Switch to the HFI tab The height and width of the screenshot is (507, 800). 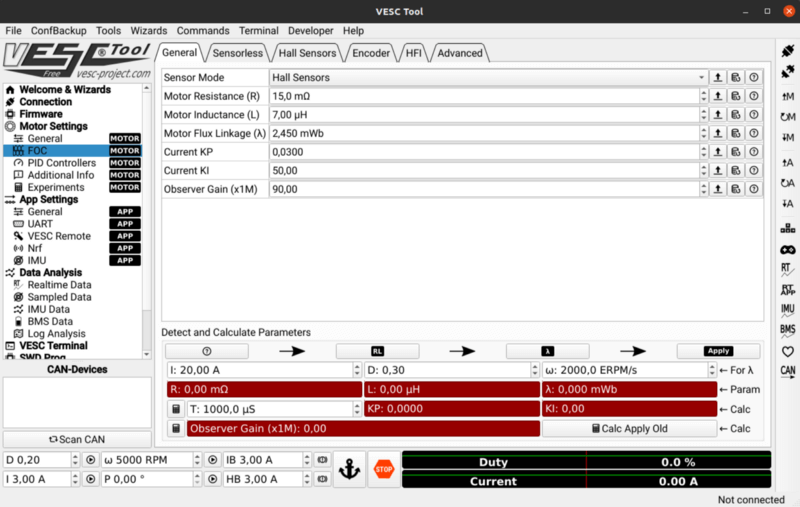point(414,53)
